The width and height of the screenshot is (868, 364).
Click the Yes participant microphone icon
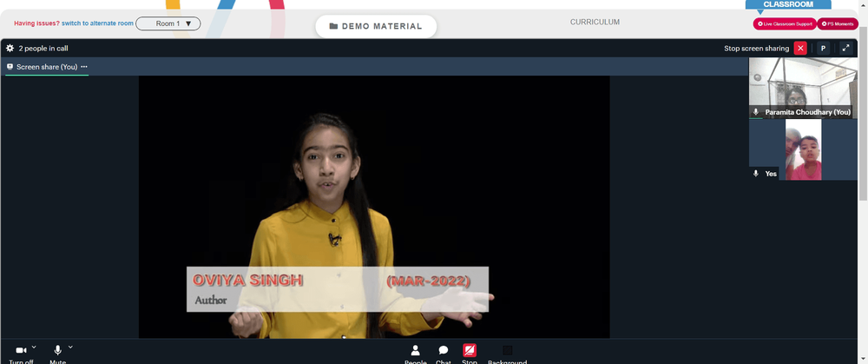(x=756, y=174)
